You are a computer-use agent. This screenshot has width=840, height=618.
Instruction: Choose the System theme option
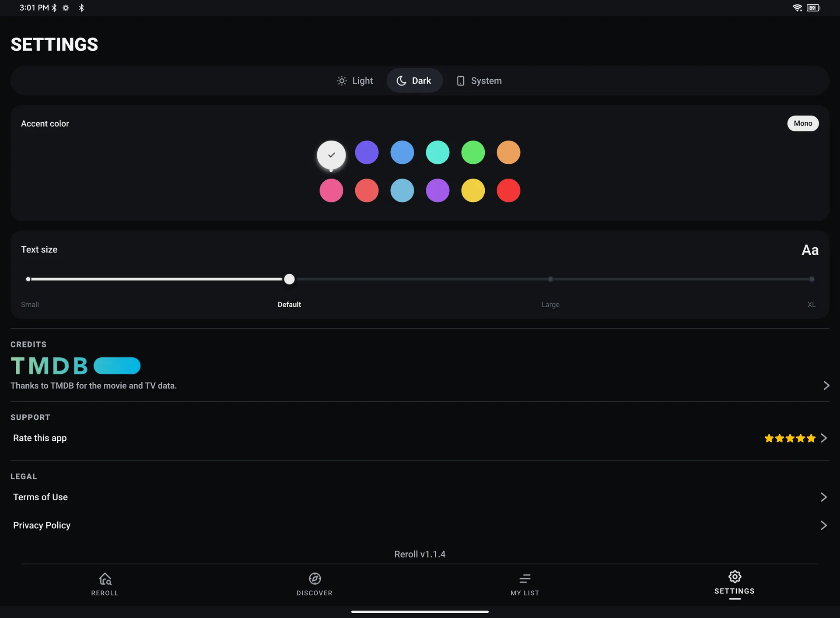[x=479, y=81]
